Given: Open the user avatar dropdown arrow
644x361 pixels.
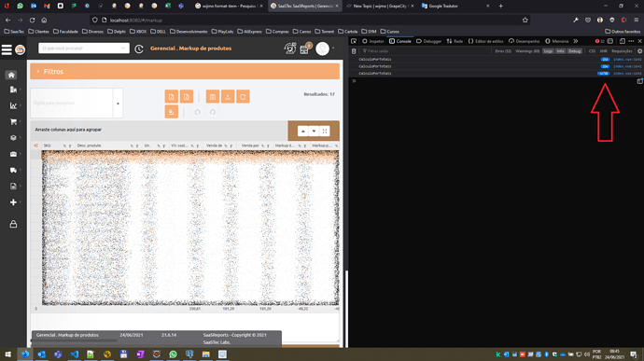Looking at the screenshot, I should (x=333, y=49).
